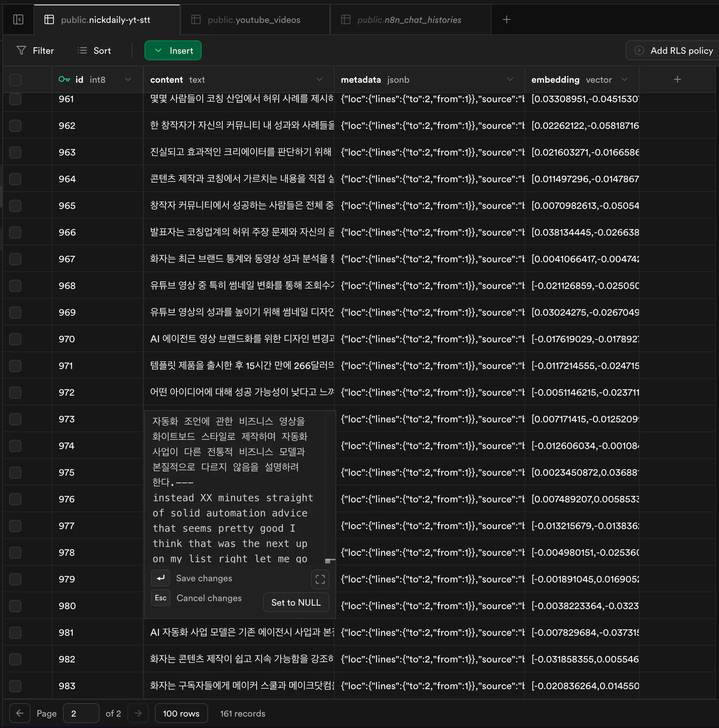Screen dimensions: 719x728
Task: Collapse the sidebar panel
Action: click(18, 19)
